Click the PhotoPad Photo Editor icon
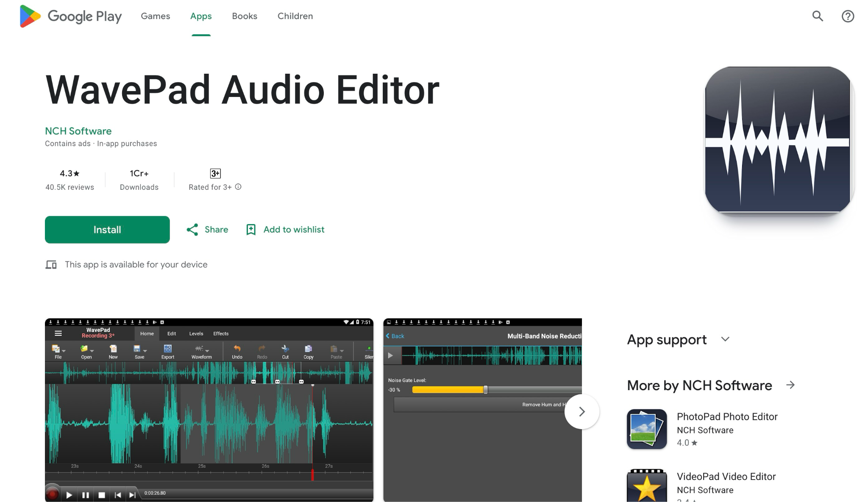This screenshot has height=502, width=868. click(x=647, y=429)
